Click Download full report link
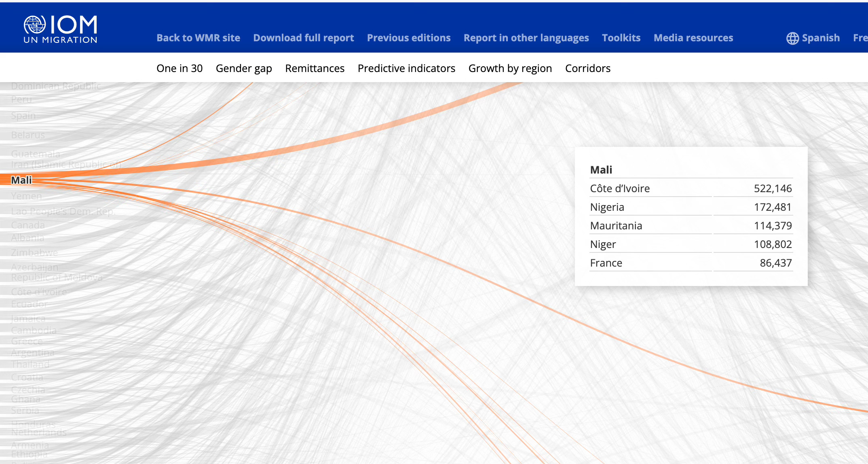The width and height of the screenshot is (868, 464). pos(303,38)
